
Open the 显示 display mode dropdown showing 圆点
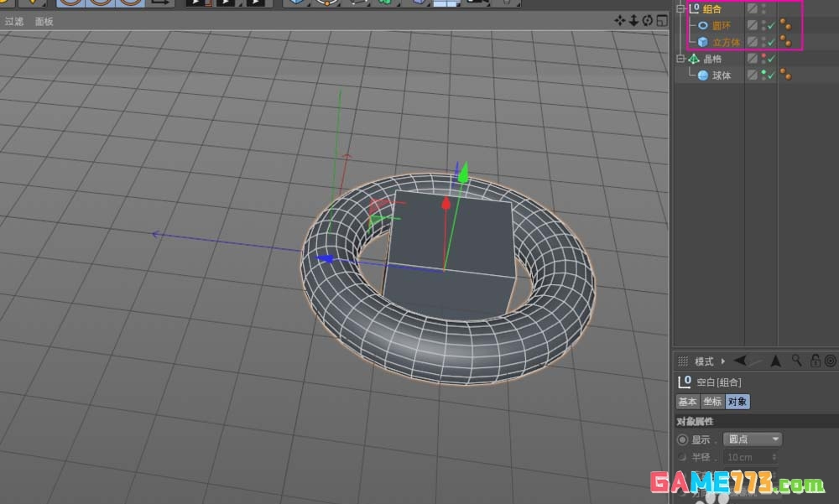(x=753, y=439)
